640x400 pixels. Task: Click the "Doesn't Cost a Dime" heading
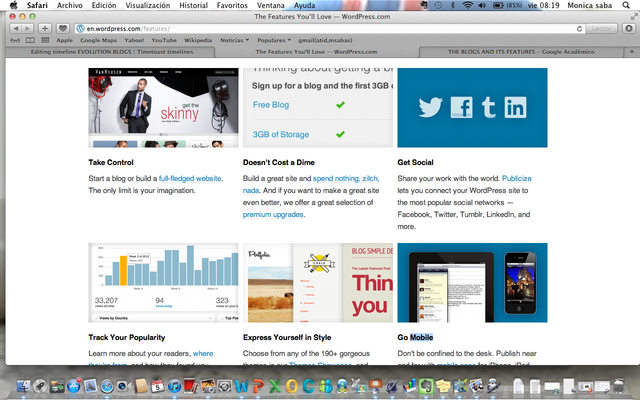click(279, 162)
